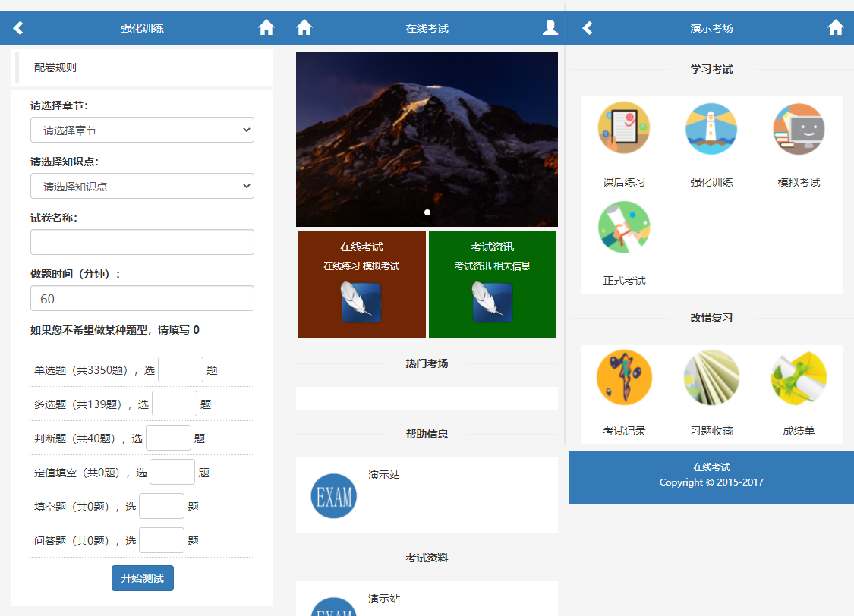854x616 pixels.
Task: Go back from the 强化训练 page
Action: 18,28
